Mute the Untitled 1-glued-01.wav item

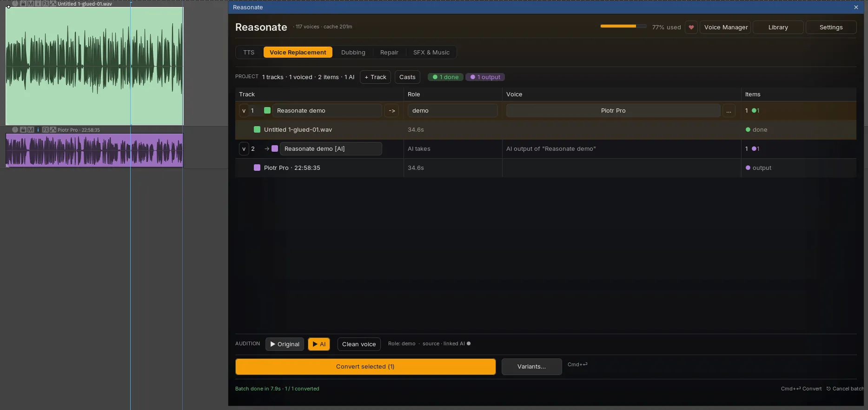coord(31,3)
